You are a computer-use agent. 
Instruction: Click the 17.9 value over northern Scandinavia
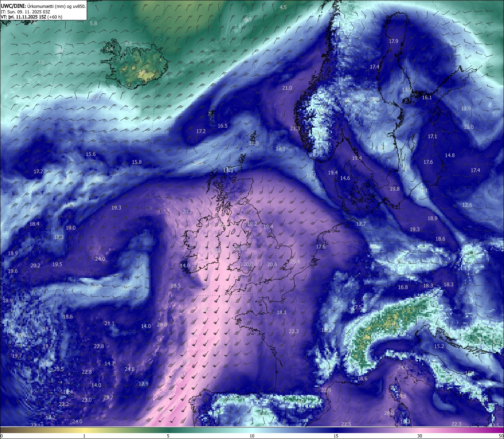pos(393,41)
